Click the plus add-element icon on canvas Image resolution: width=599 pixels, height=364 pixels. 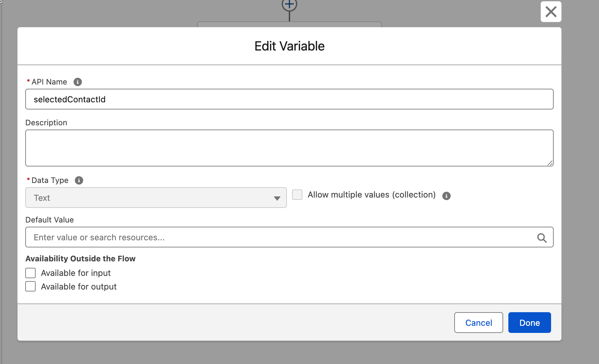click(289, 5)
